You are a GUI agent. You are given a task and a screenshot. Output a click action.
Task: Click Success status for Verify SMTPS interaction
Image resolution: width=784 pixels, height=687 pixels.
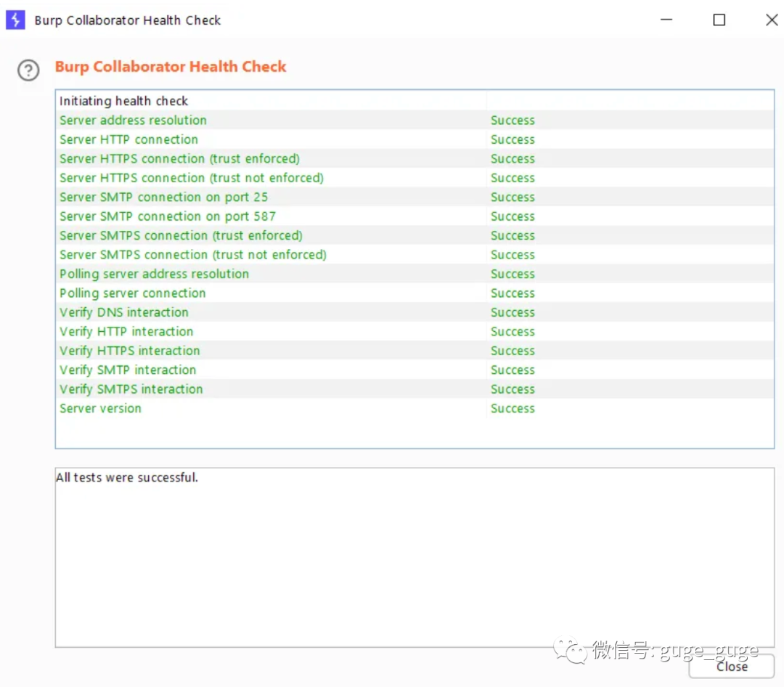click(x=513, y=389)
